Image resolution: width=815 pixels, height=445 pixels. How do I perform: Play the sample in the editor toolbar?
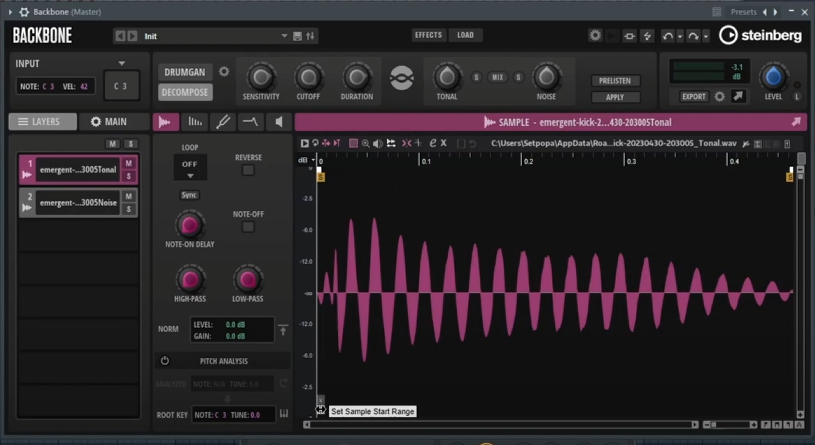(305, 143)
